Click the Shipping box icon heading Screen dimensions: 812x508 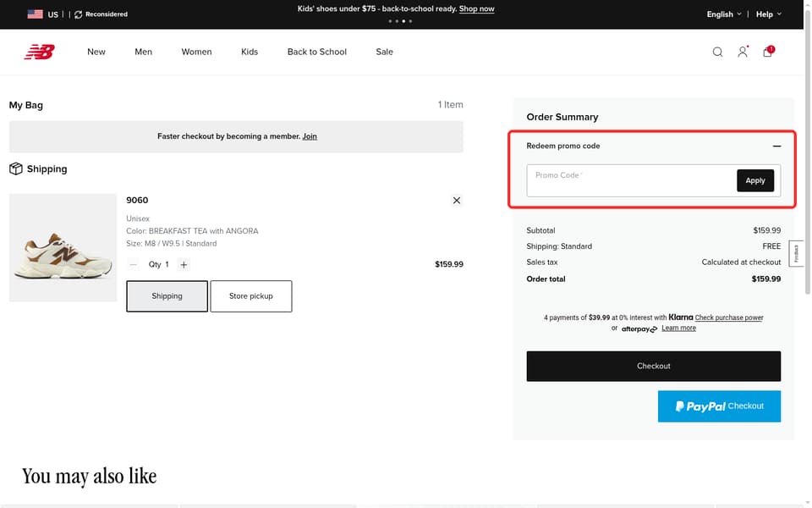(x=38, y=169)
